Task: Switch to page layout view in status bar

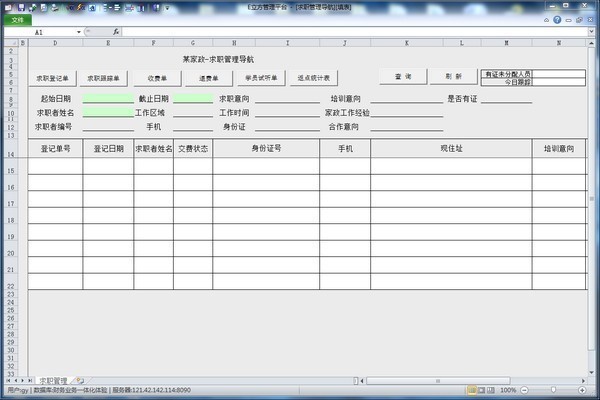Action: [483, 390]
